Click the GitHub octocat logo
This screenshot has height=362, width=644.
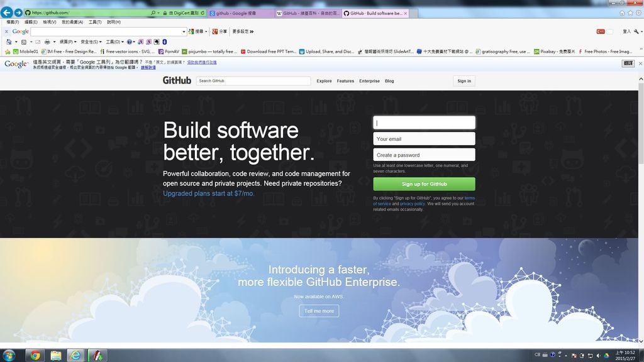click(x=176, y=80)
